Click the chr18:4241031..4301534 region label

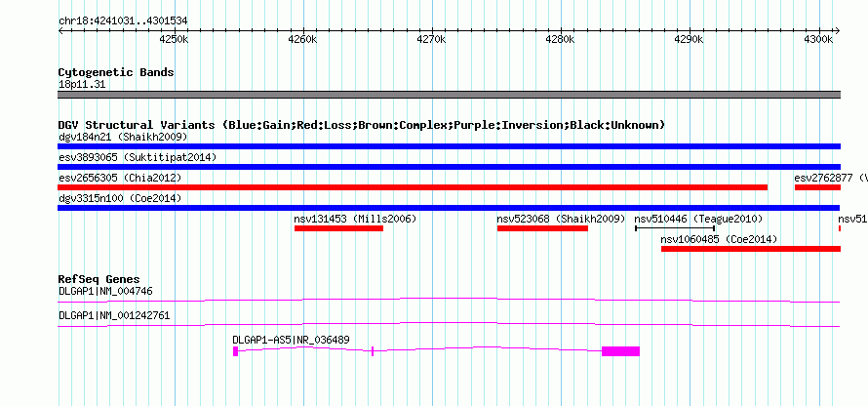(123, 21)
